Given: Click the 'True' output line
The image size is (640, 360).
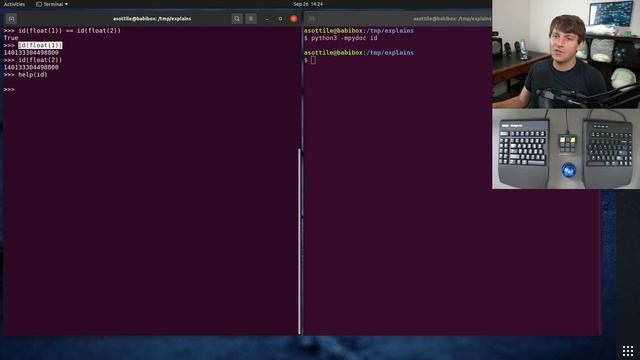Looking at the screenshot, I should click(x=11, y=38).
